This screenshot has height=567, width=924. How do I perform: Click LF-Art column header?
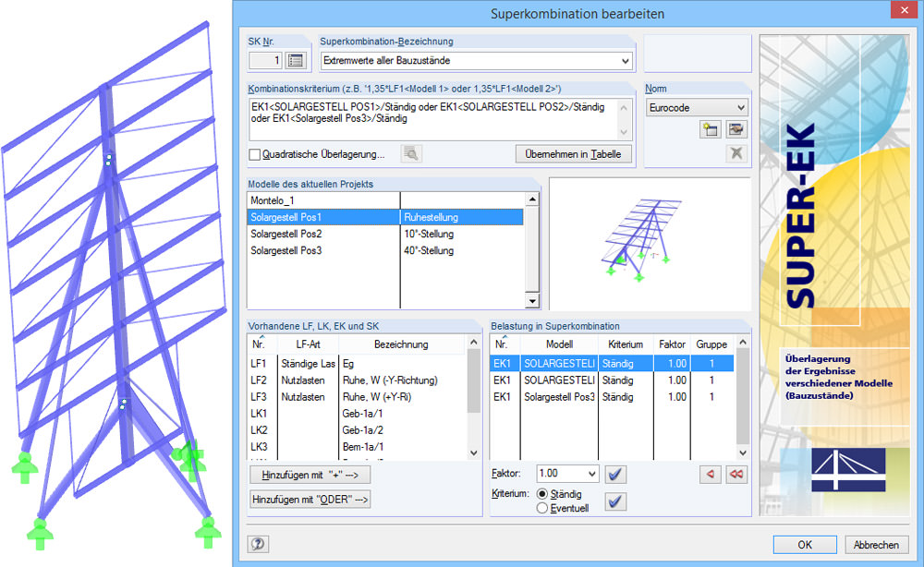[309, 344]
